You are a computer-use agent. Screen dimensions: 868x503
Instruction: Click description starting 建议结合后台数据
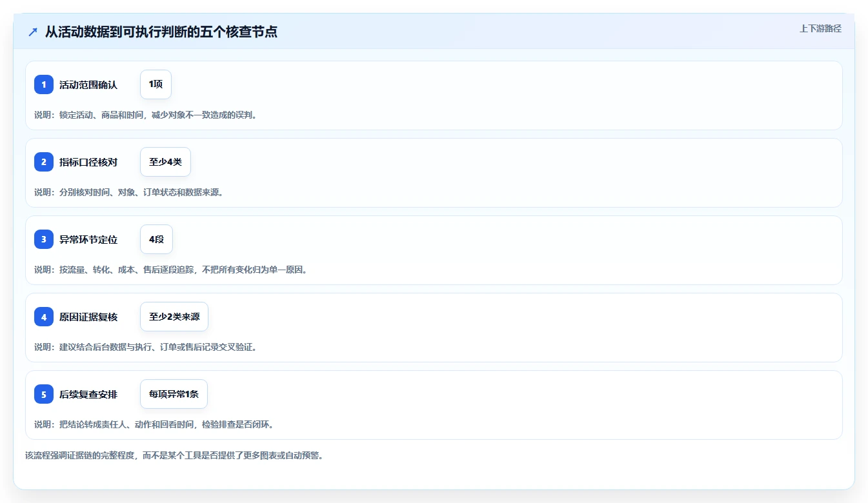tap(145, 347)
